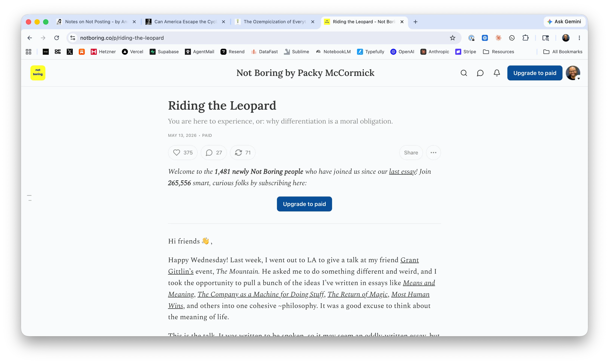Open the Means and Meaning link

point(419,283)
